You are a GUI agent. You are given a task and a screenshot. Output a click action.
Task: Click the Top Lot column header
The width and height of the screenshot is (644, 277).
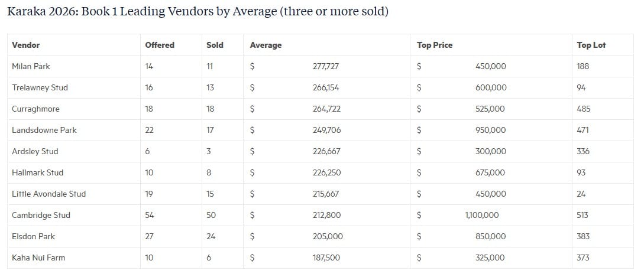point(591,45)
